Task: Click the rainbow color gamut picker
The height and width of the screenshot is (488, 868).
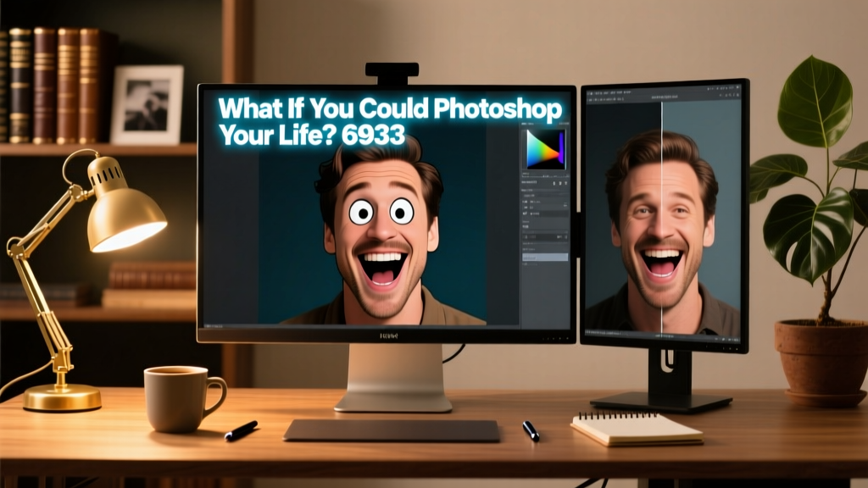Action: [542, 149]
